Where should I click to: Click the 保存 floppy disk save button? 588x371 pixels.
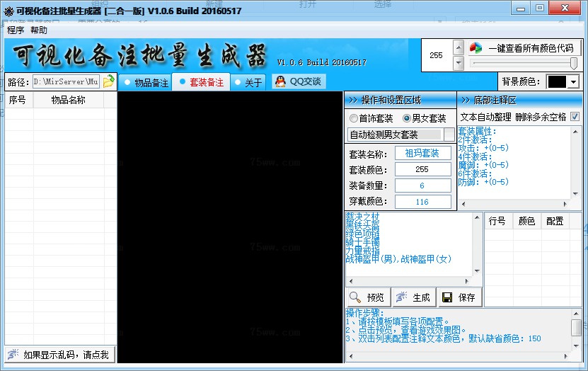[x=459, y=297]
